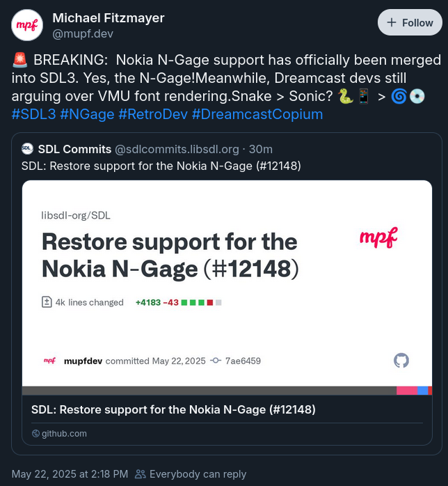Click the pink mpf logo in preview
Image resolution: width=448 pixels, height=486 pixels.
pos(378,238)
